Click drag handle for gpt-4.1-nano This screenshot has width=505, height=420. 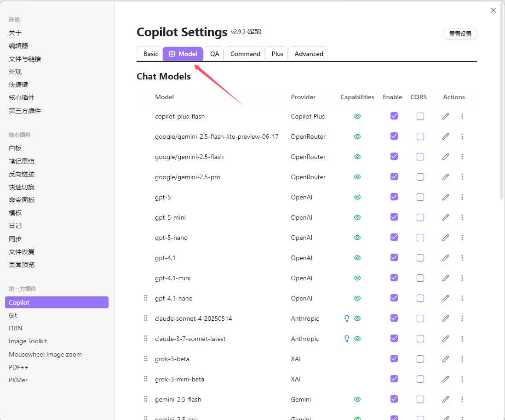tap(146, 298)
